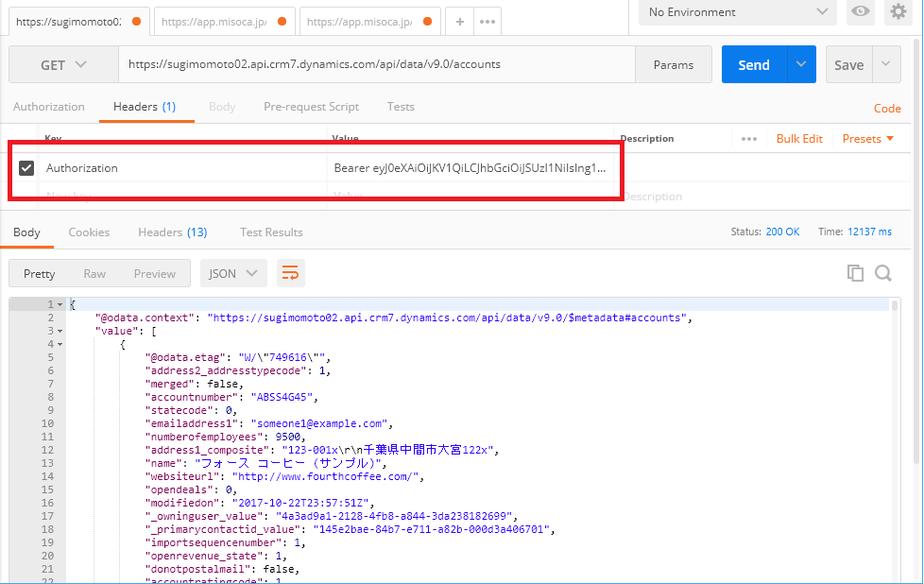
Task: Select the response Body tab
Action: pyautogui.click(x=26, y=232)
